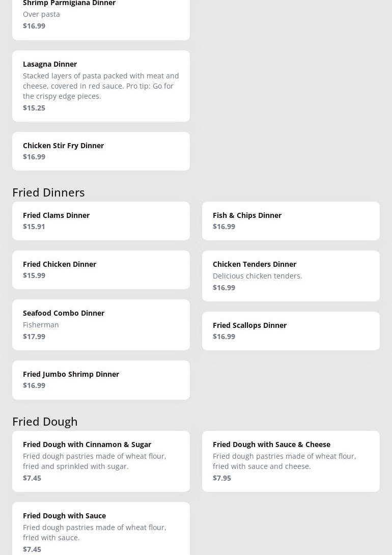Add Fried Clams Dinner to order
392x555 pixels.
click(101, 220)
